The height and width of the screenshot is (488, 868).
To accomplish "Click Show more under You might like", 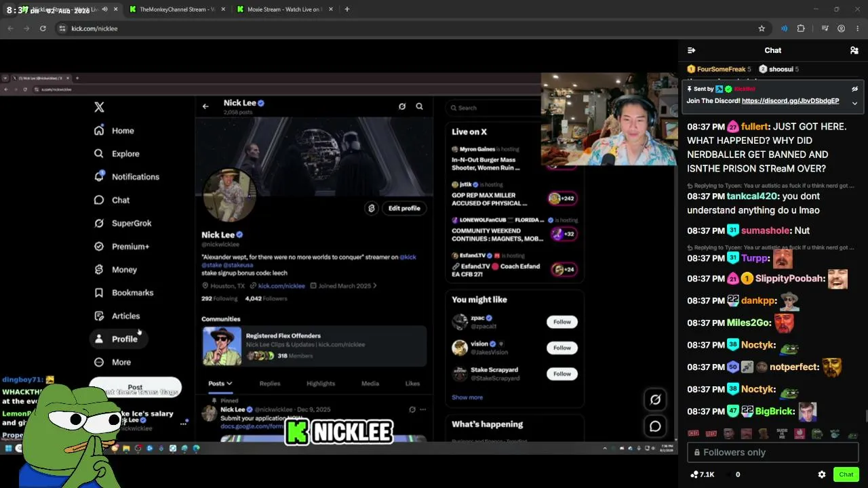I will coord(467,397).
